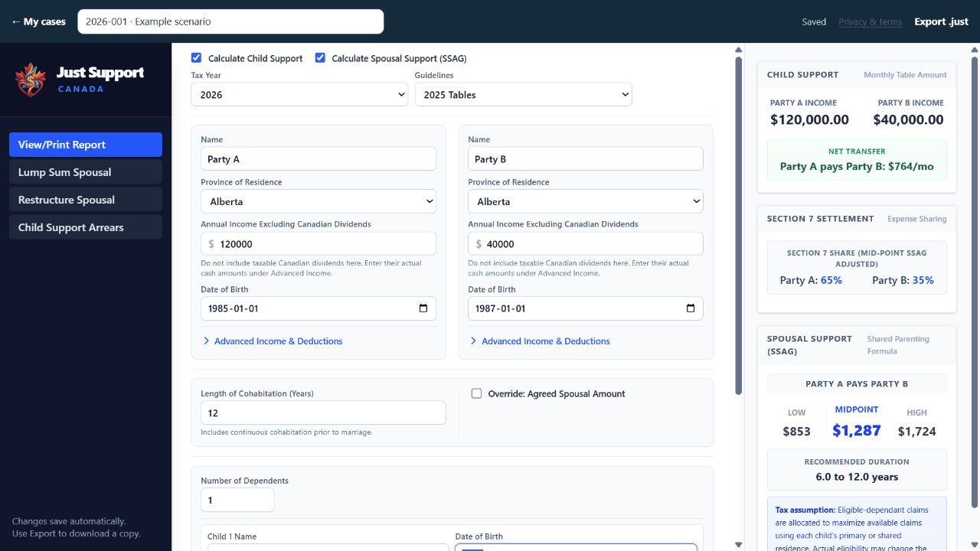Open Party A Province of Residence dropdown
The width and height of the screenshot is (980, 551).
(318, 201)
